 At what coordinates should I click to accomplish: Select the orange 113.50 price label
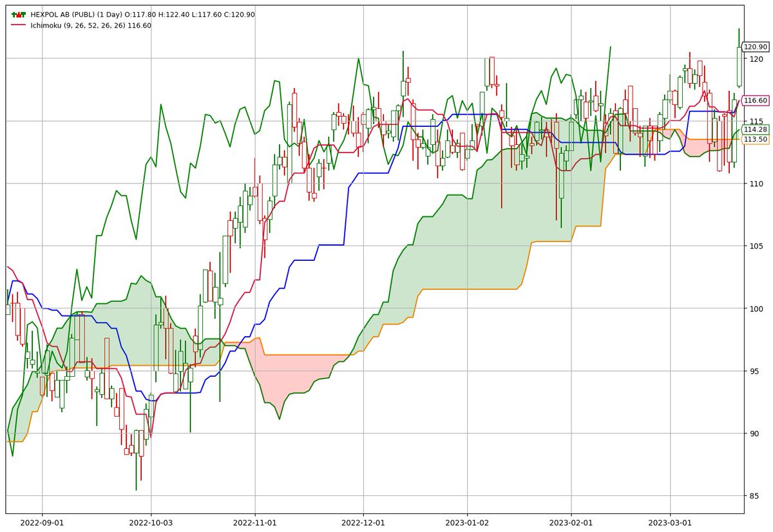click(755, 139)
